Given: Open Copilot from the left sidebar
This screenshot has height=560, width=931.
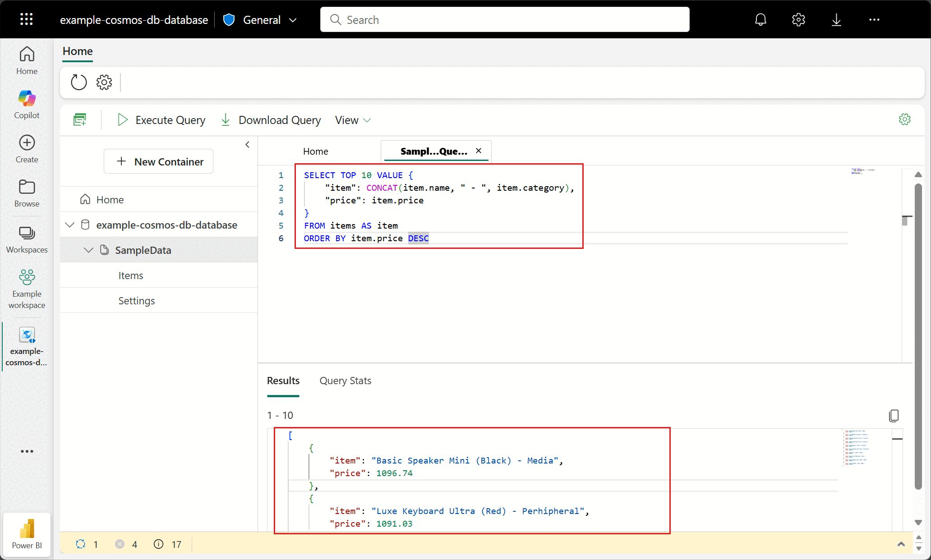Looking at the screenshot, I should pos(27,105).
